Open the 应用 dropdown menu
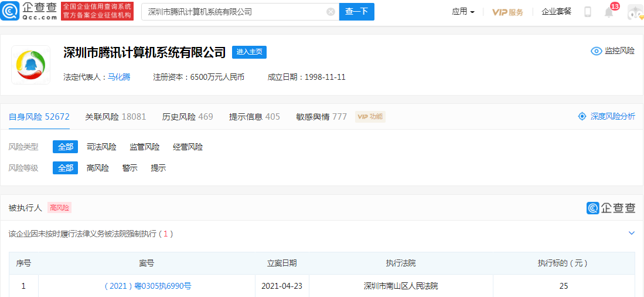Screen dimensions: 644x297 (x=464, y=12)
